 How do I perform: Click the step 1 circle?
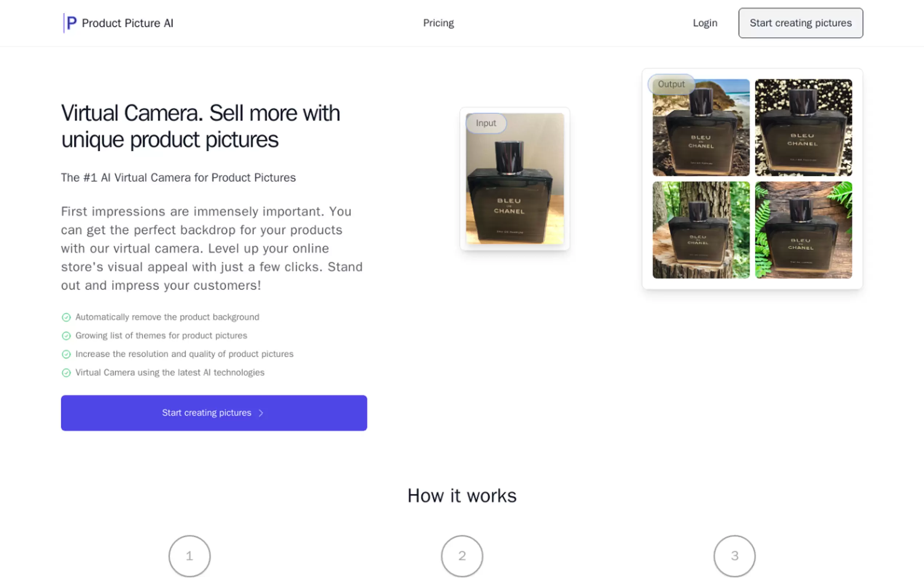tap(190, 556)
